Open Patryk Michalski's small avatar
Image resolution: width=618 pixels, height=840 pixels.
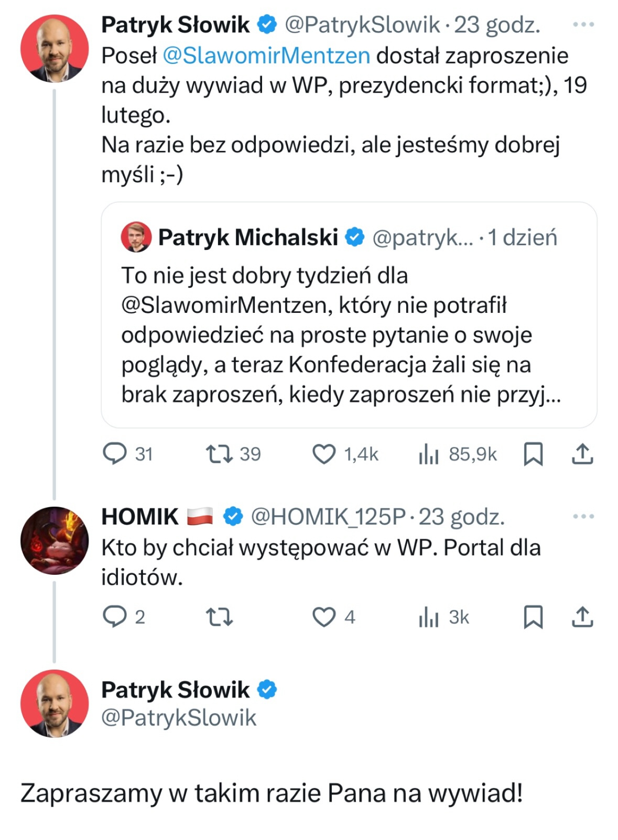(136, 237)
